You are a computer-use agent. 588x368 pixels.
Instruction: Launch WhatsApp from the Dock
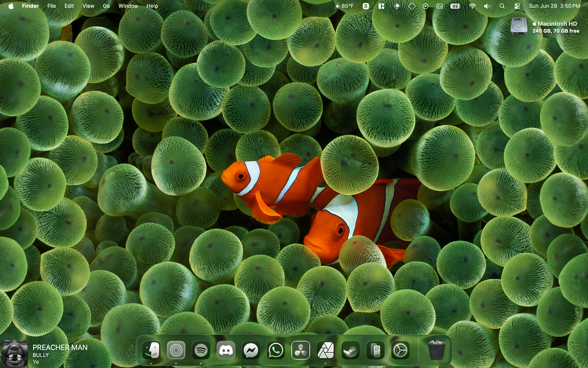(276, 350)
